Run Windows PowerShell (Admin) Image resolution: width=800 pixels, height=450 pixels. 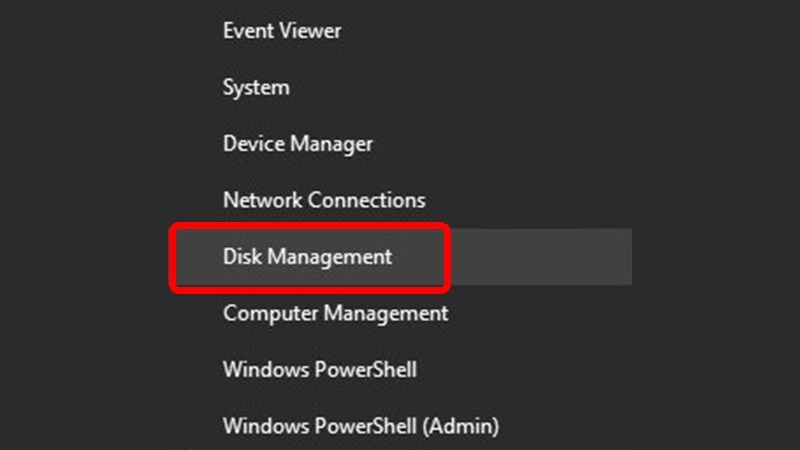tap(361, 426)
